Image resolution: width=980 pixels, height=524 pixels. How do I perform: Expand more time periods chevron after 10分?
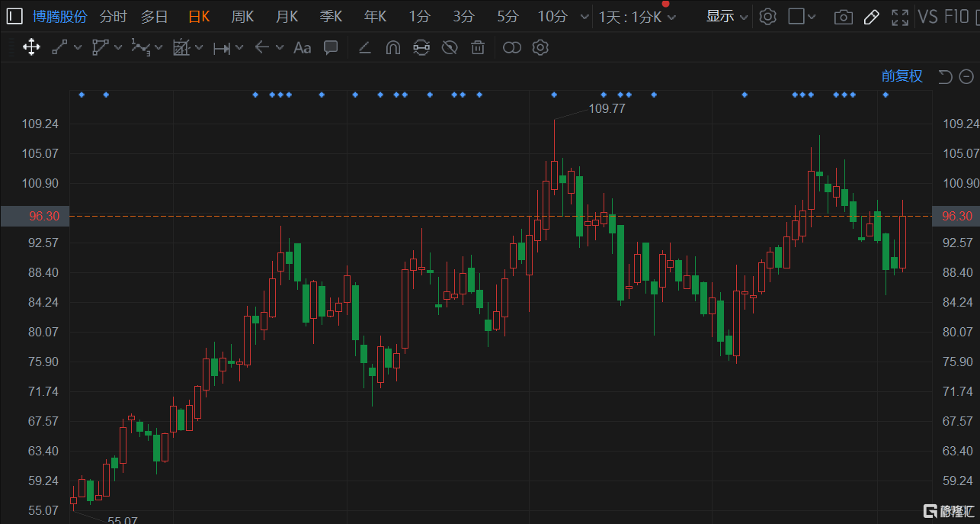[x=584, y=17]
